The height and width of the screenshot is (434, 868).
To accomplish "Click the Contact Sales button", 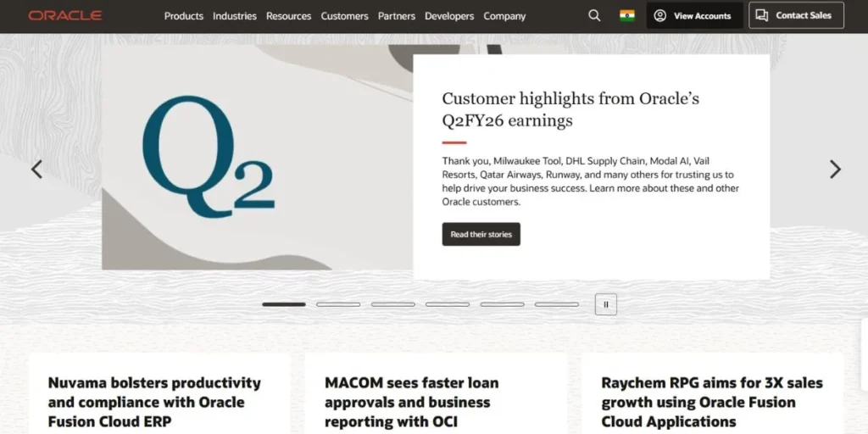I will (x=796, y=15).
